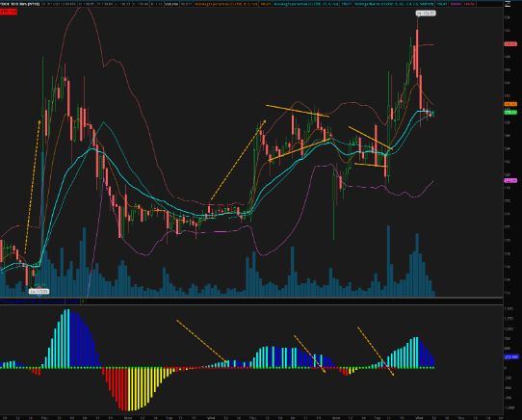Viewport: 522px width, 420px height.
Task: Select the cyan moving average study label
Action: tap(306, 4)
